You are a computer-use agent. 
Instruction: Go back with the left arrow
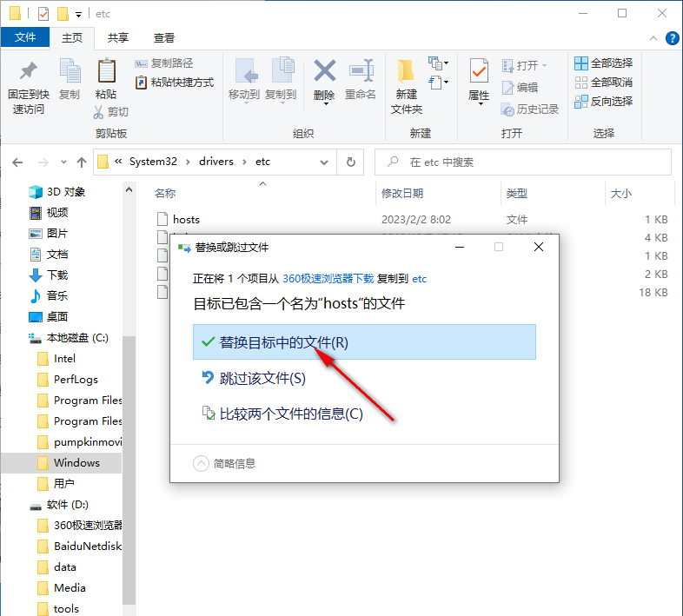click(17, 162)
